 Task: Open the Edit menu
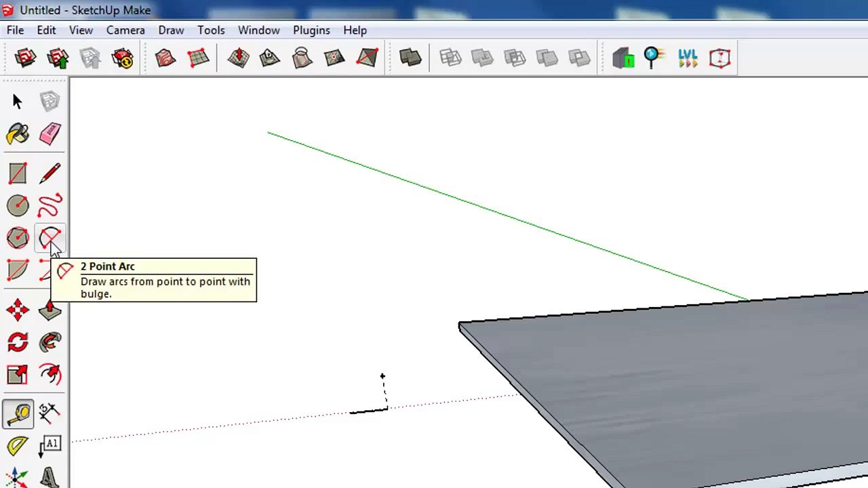(x=46, y=30)
